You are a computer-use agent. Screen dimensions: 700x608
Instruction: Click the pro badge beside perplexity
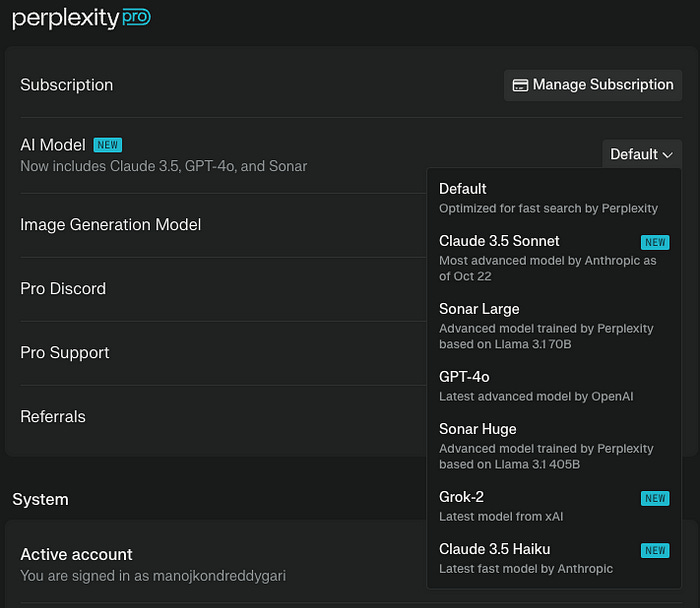[136, 17]
